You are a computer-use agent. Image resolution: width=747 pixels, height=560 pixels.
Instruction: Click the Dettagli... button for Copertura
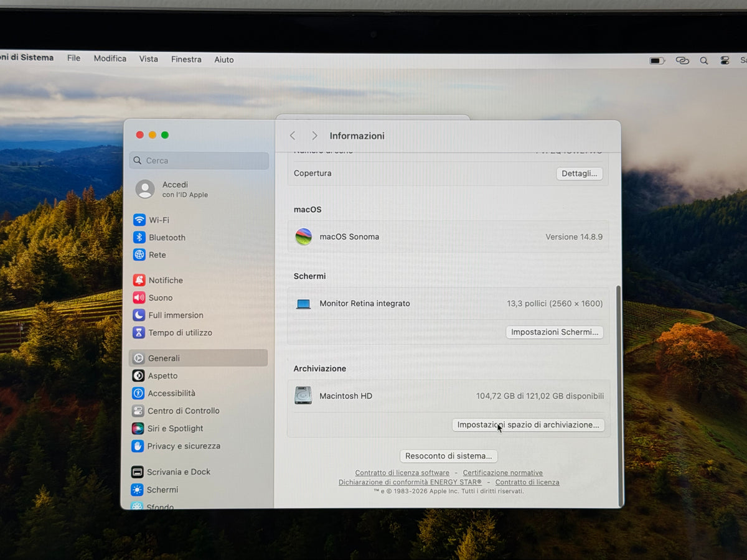580,174
